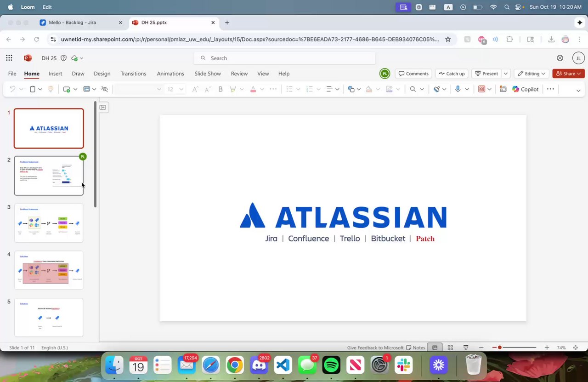
Task: Click the font color A icon
Action: pos(253,89)
